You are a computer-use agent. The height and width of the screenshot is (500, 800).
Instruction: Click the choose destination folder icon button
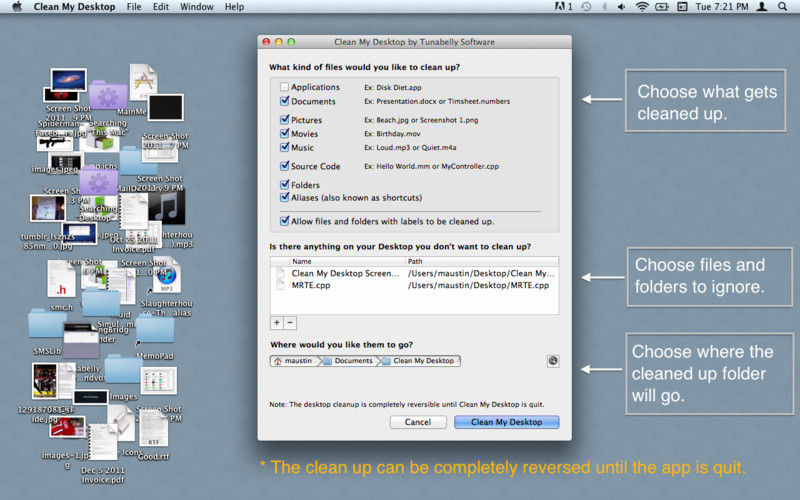[x=553, y=361]
